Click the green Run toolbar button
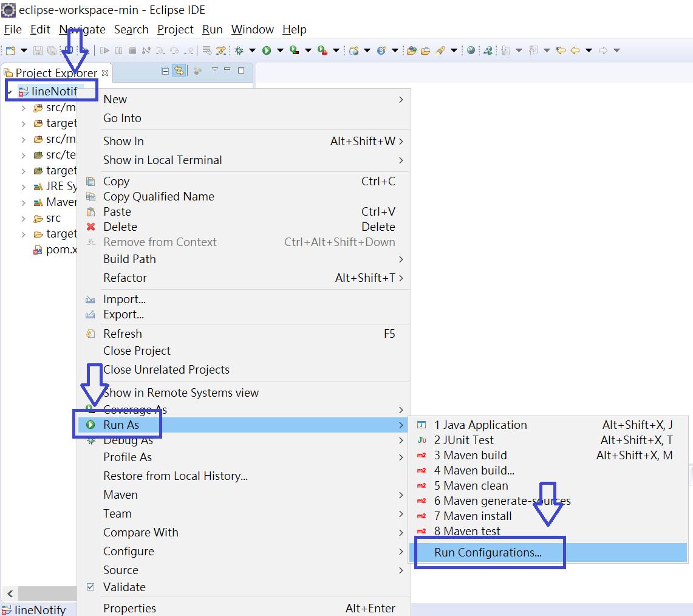This screenshot has width=693, height=616. (267, 50)
